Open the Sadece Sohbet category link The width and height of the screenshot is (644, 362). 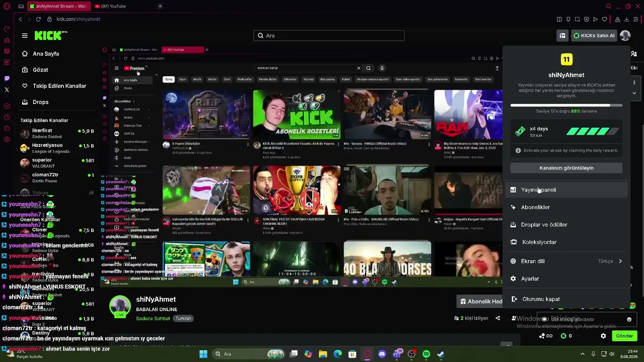click(x=153, y=319)
